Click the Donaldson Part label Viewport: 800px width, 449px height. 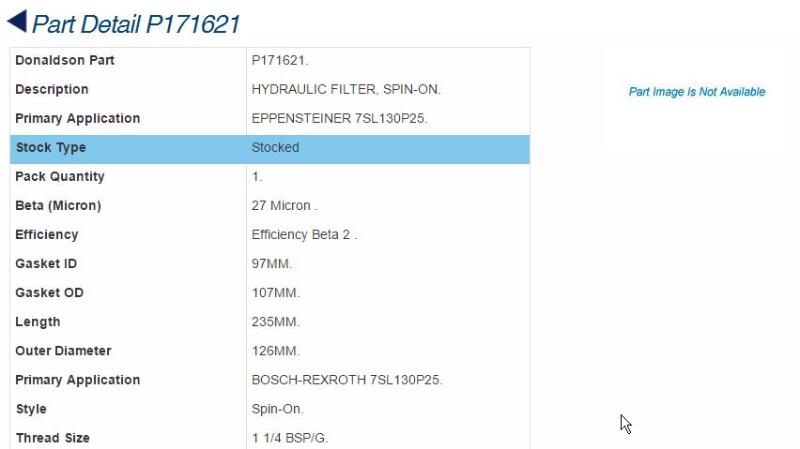tap(65, 60)
